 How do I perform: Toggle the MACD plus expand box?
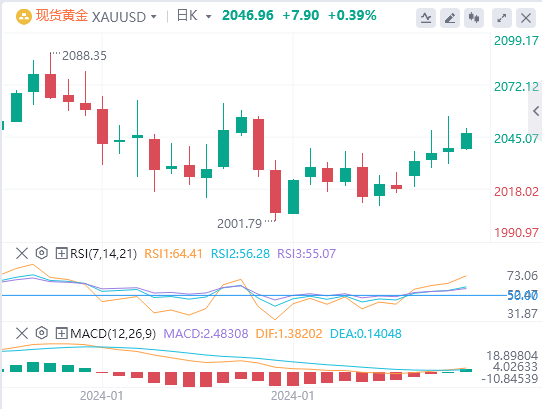click(x=61, y=334)
